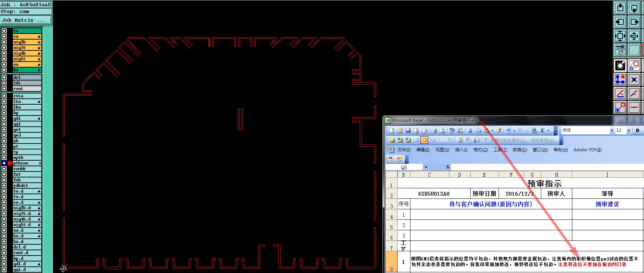Open the tools and palette settings icon

coord(621,50)
